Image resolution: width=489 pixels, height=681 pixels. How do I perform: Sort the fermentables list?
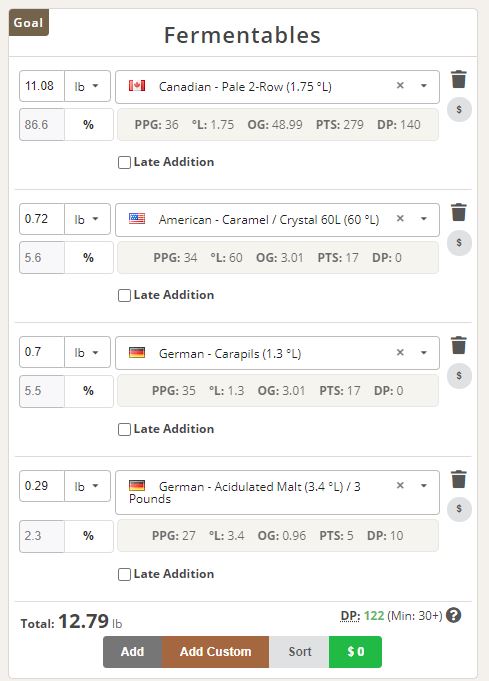[299, 652]
